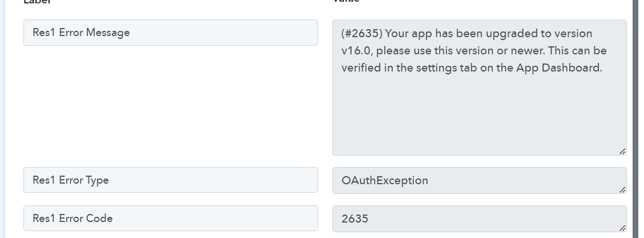Viewport: 644px width, 238px height.
Task: Click the Res1 Error Code label field
Action: click(170, 219)
